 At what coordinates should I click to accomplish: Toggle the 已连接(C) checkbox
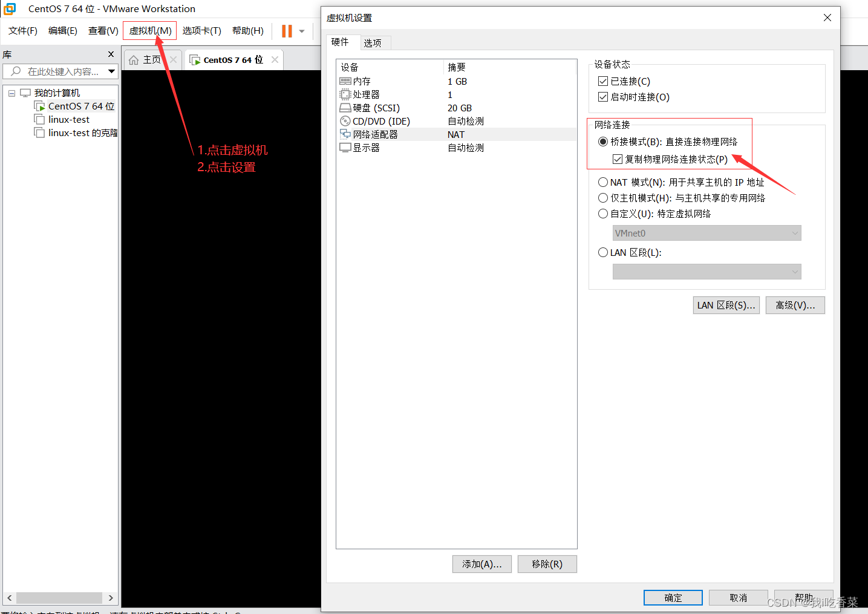[603, 81]
